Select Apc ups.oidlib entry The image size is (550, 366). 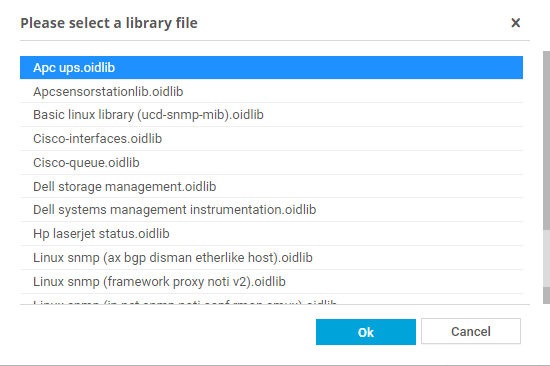click(271, 67)
